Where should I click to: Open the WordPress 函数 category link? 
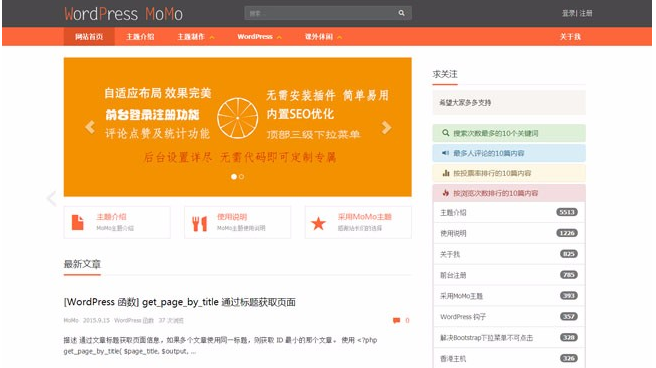[x=134, y=320]
